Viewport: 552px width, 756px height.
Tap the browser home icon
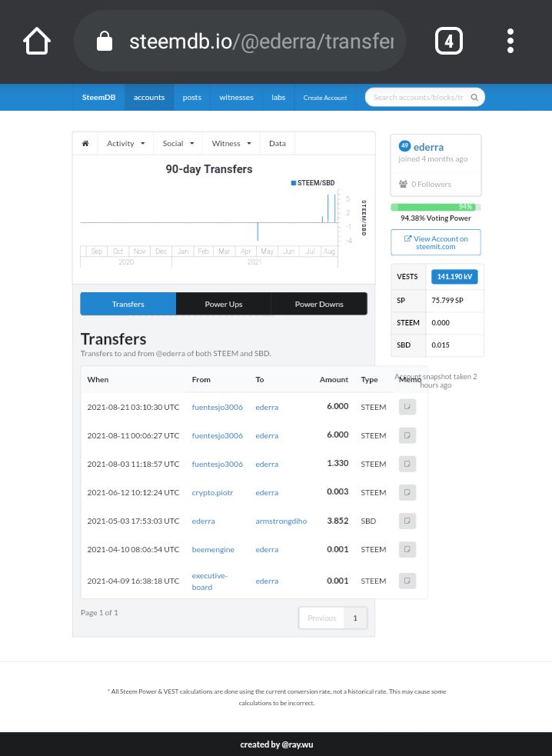pos(37,41)
